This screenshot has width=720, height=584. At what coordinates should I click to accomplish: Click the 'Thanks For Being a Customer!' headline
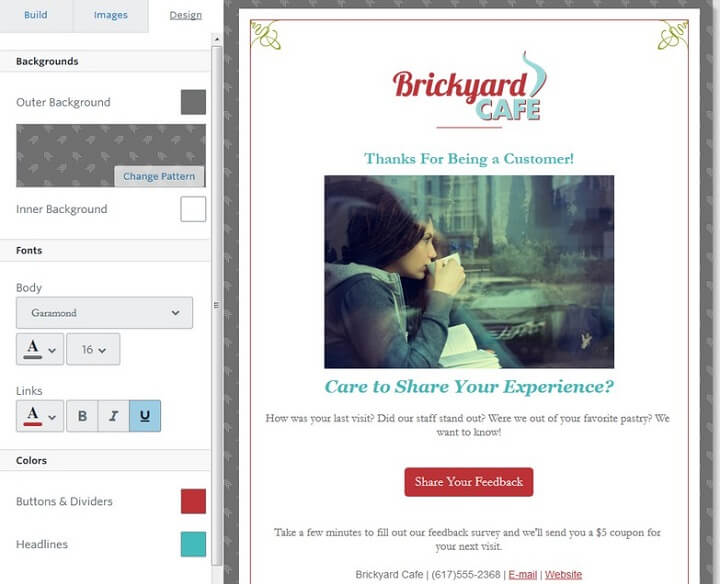click(x=469, y=159)
